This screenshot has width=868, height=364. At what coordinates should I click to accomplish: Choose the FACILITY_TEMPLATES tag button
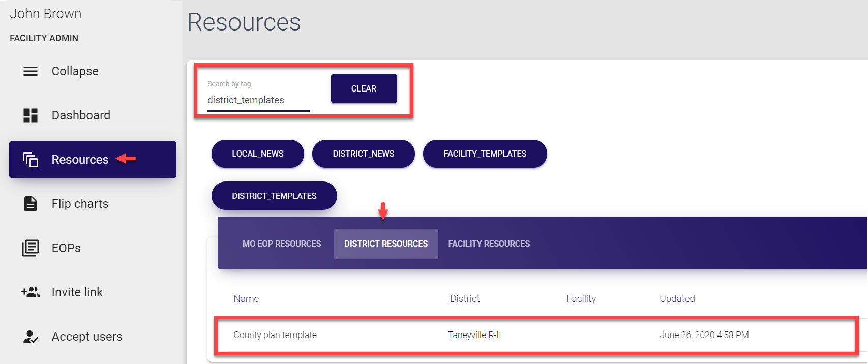click(x=485, y=154)
